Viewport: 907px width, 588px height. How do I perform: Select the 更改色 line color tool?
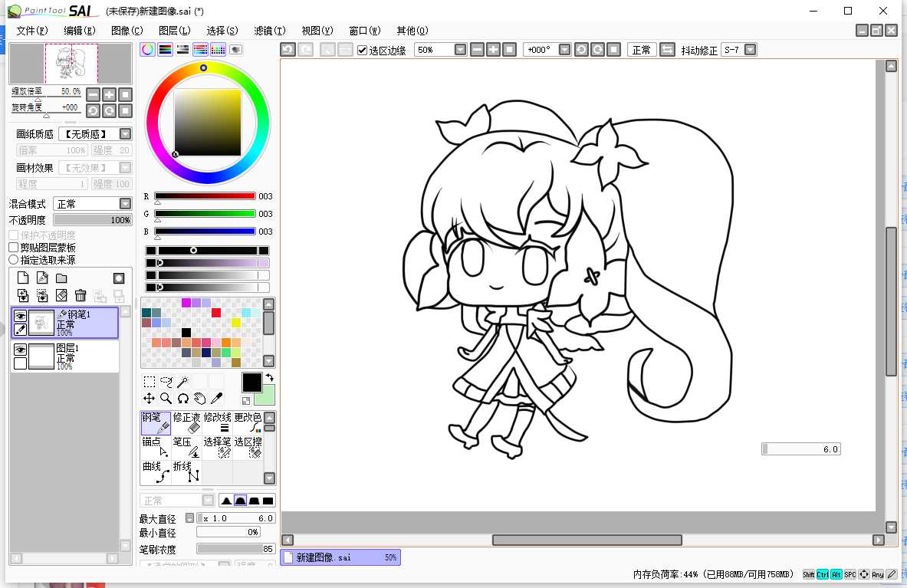[248, 423]
